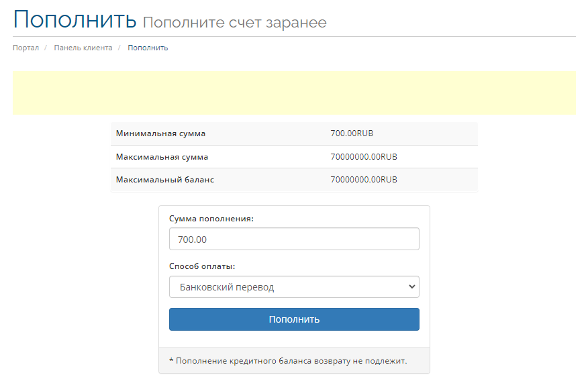The width and height of the screenshot is (588, 379).
Task: Click the footnote about non-refundable top-ups
Action: [288, 361]
